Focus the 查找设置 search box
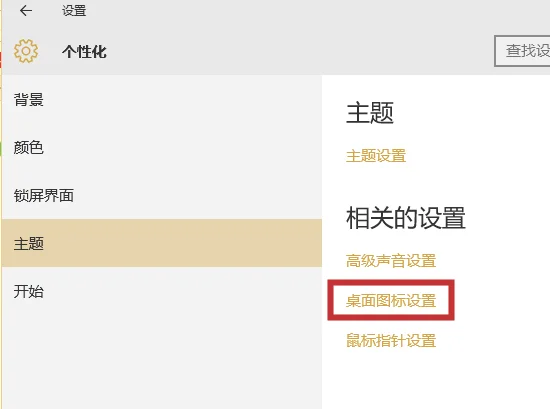 click(x=522, y=51)
